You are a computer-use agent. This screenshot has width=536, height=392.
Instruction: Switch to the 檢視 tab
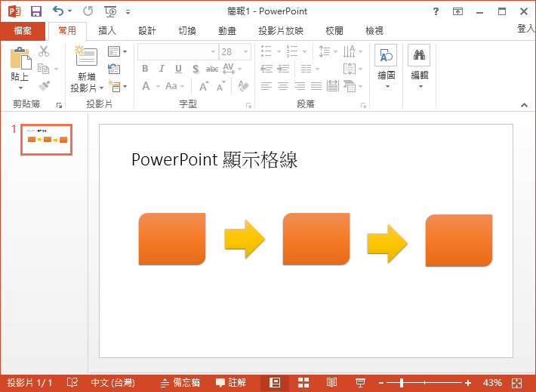(x=374, y=31)
